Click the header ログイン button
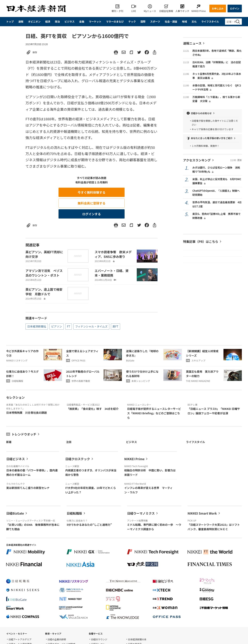Image resolution: width=248 pixels, height=644 pixels. [234, 8]
